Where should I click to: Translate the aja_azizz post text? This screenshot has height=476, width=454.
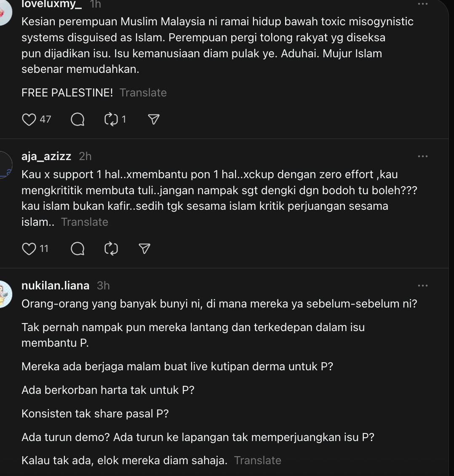84,222
